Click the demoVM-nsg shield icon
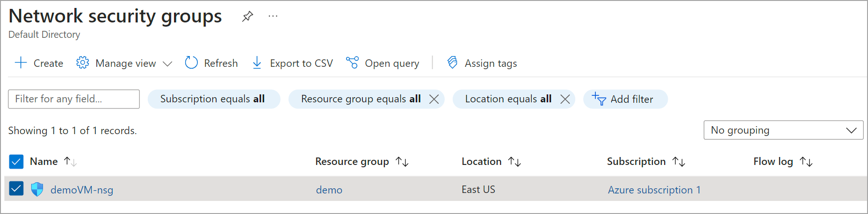The image size is (868, 214). point(37,189)
